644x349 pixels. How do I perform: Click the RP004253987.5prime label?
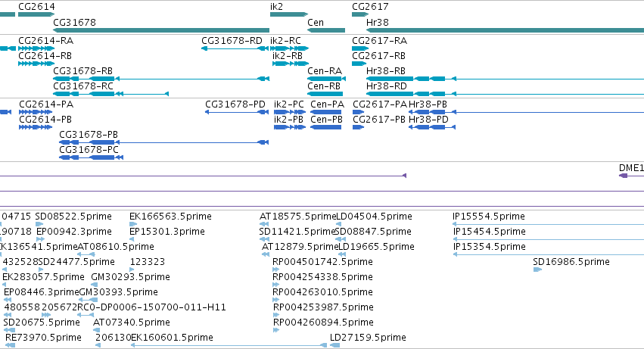point(323,308)
